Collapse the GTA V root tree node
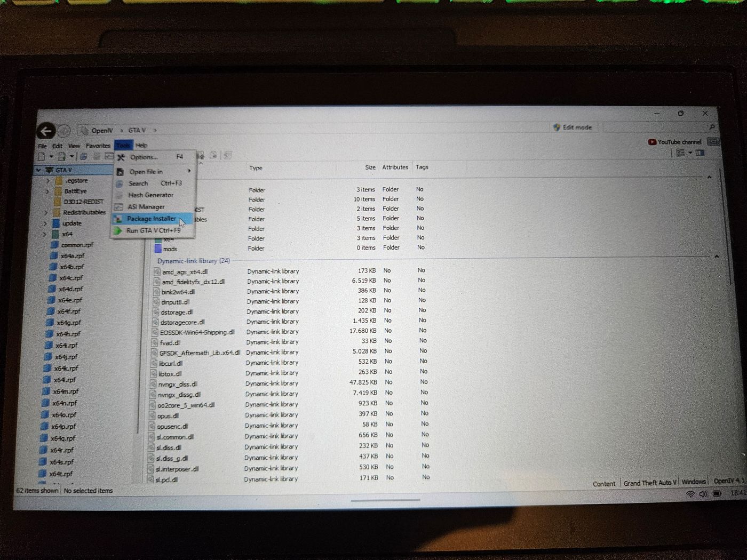 [38, 170]
